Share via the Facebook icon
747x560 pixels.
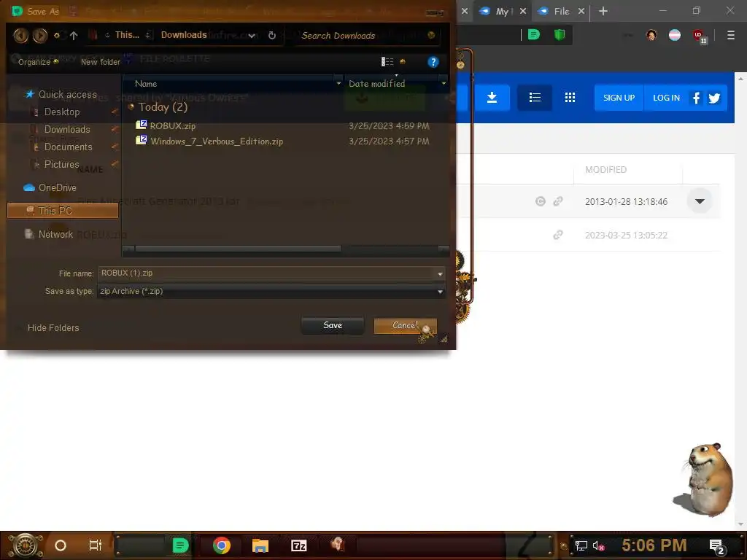[696, 98]
